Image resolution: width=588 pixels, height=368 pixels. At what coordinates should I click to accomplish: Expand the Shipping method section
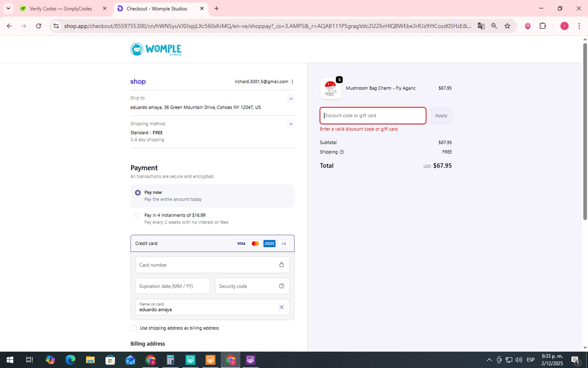pyautogui.click(x=290, y=124)
